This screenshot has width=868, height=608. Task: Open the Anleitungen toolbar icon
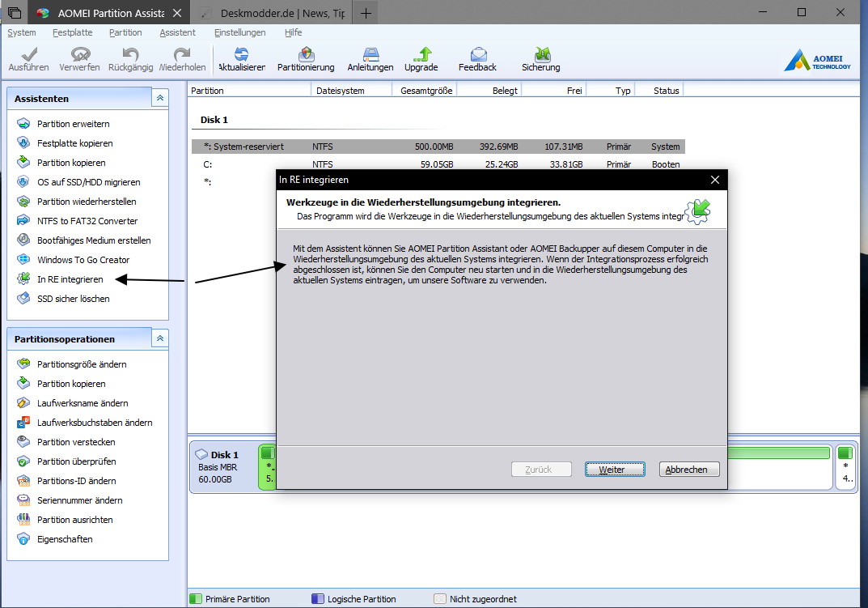point(370,54)
